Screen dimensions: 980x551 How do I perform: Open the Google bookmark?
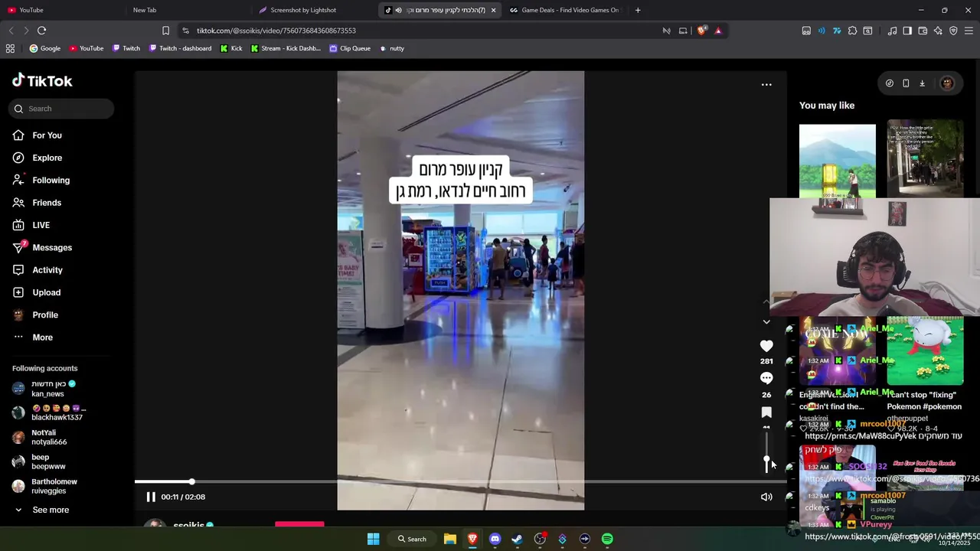(44, 48)
